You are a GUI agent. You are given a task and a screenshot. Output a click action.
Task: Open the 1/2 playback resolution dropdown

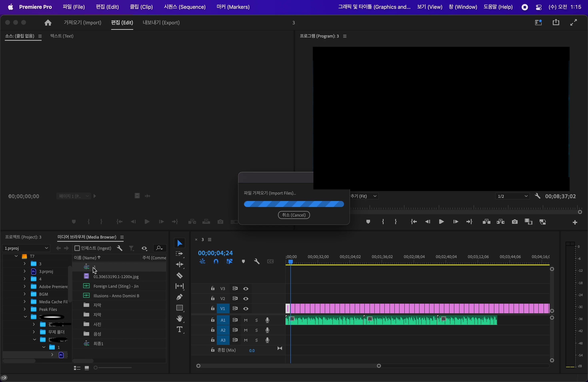click(x=512, y=196)
